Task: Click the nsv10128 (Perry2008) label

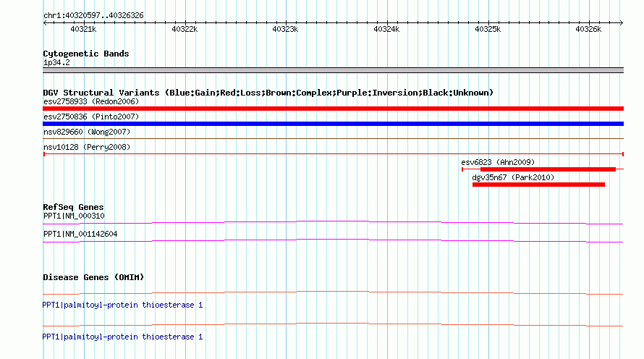Action: [87, 147]
